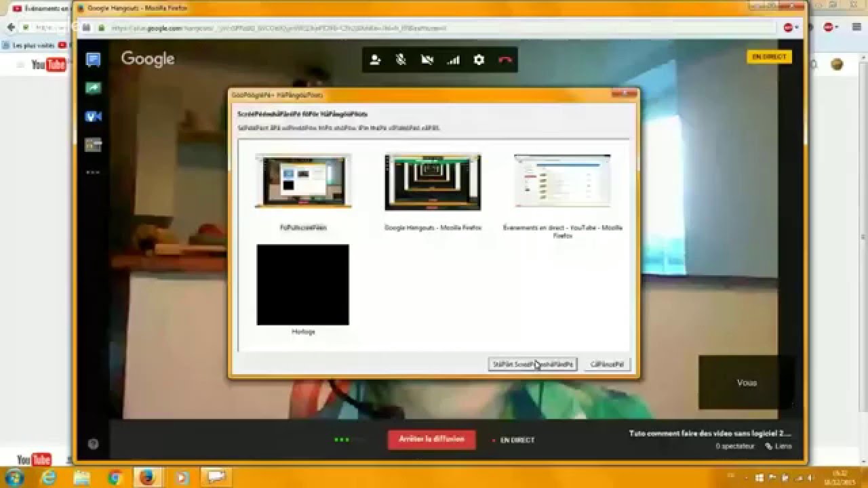Click the Windows Start orb
This screenshot has width=868, height=488.
tap(14, 477)
